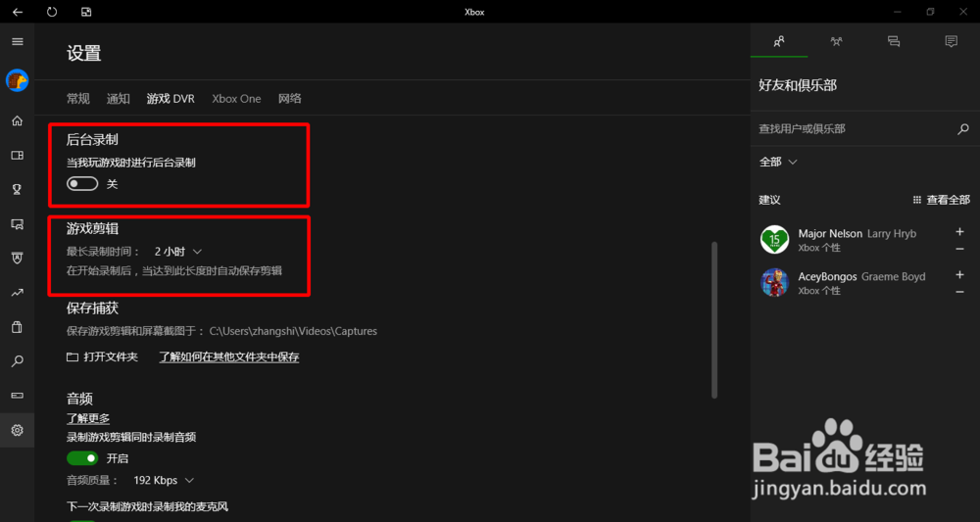This screenshot has width=980, height=522.
Task: Open Major Nelson's avatar
Action: [x=774, y=240]
